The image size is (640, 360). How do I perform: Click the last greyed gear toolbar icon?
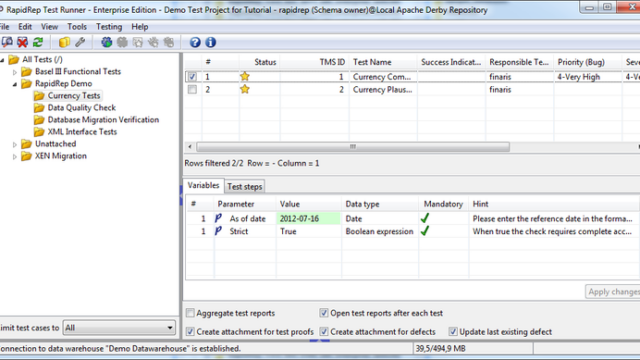169,42
